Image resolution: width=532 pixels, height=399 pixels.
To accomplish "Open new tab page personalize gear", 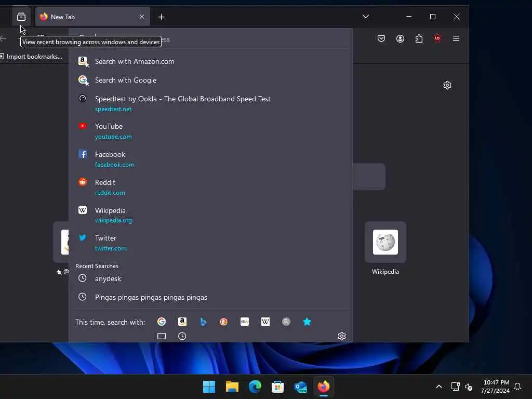I will pos(447,85).
